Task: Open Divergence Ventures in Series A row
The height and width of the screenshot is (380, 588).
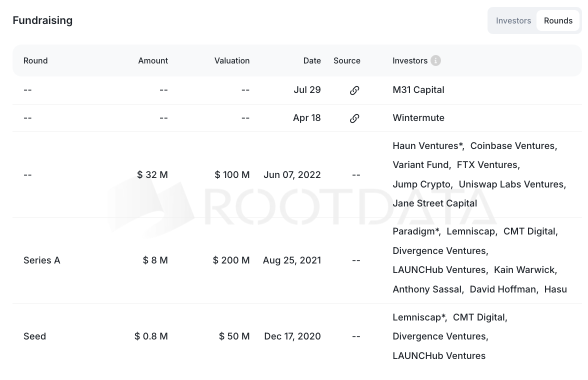Action: point(440,250)
